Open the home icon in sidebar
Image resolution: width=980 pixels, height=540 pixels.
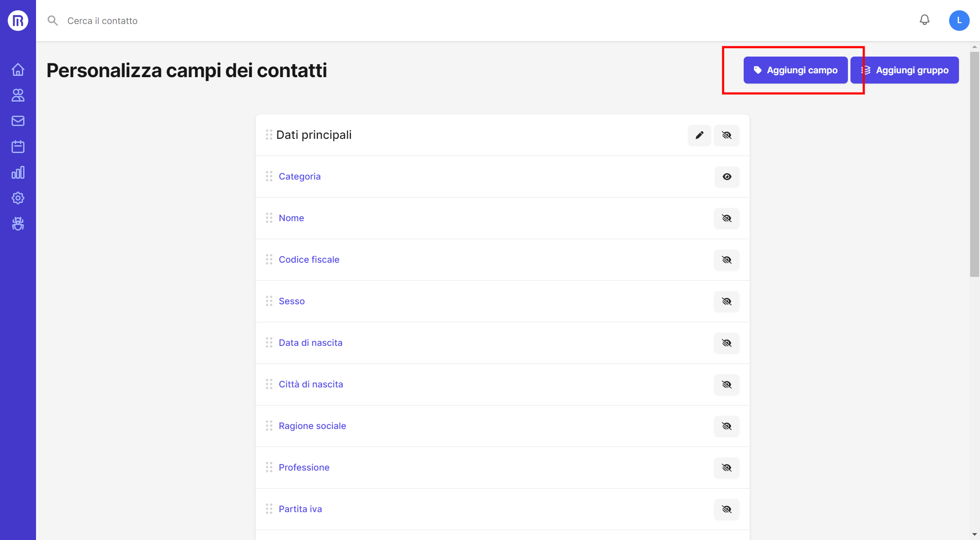pyautogui.click(x=18, y=69)
